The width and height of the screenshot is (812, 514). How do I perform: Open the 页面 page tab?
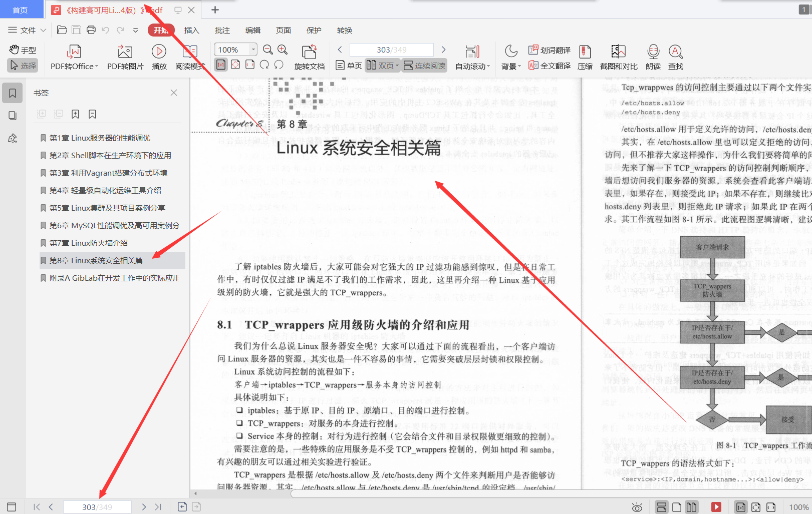click(283, 30)
